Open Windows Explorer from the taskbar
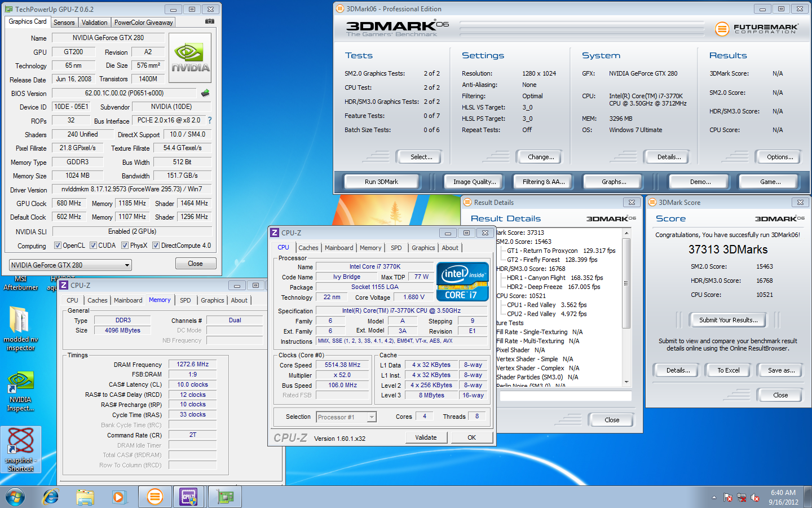 85,497
